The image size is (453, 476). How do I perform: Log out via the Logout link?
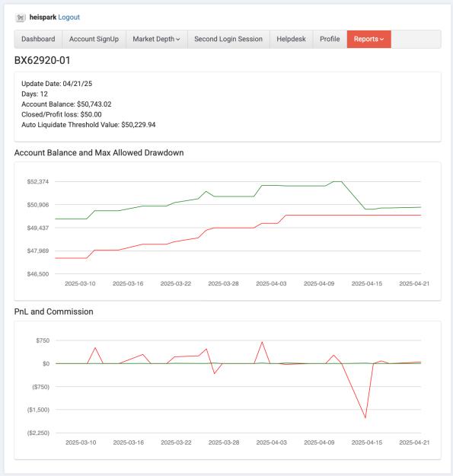point(69,18)
